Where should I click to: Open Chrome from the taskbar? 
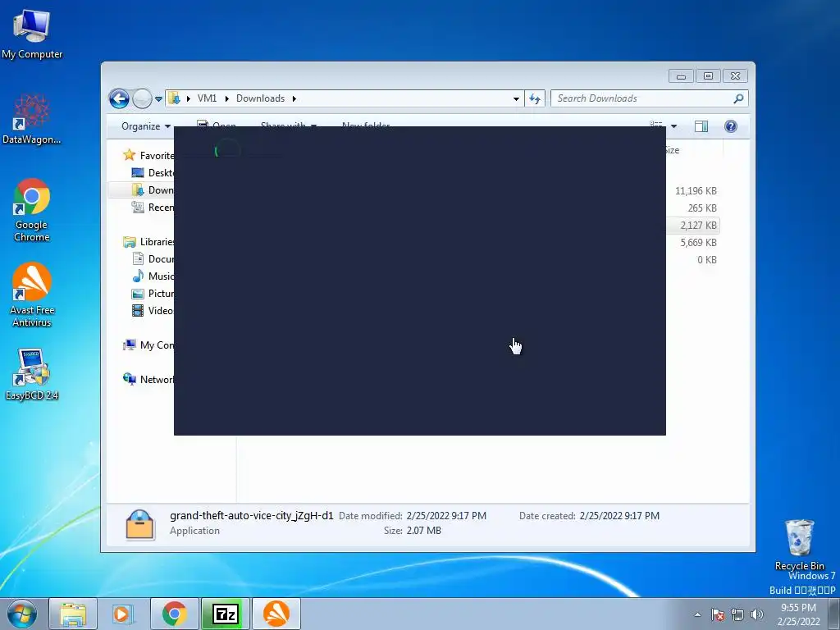pyautogui.click(x=174, y=614)
